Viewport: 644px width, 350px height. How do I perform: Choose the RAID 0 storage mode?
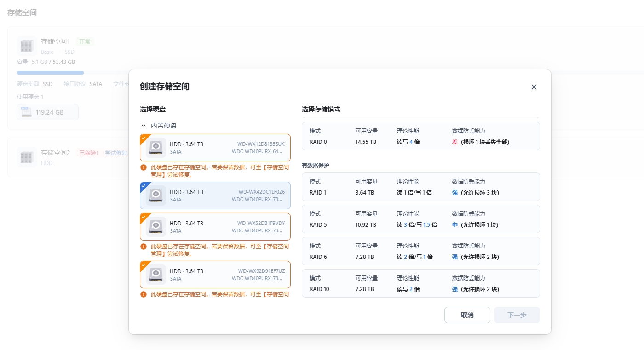420,136
